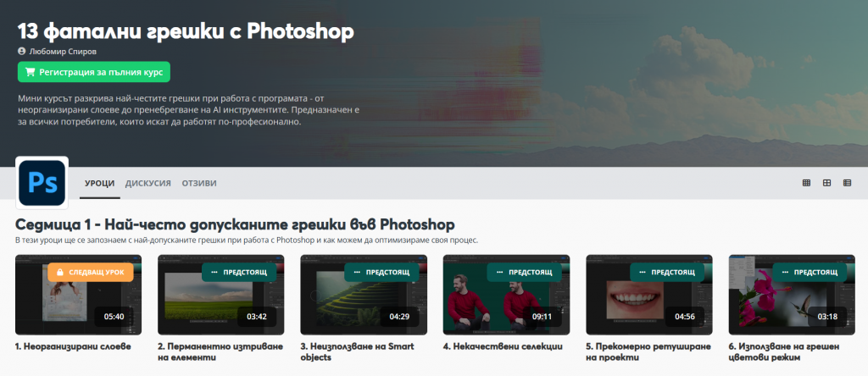
Task: Click the lock icon on СЛЕДВАЩ УРОК badge
Action: pyautogui.click(x=60, y=273)
